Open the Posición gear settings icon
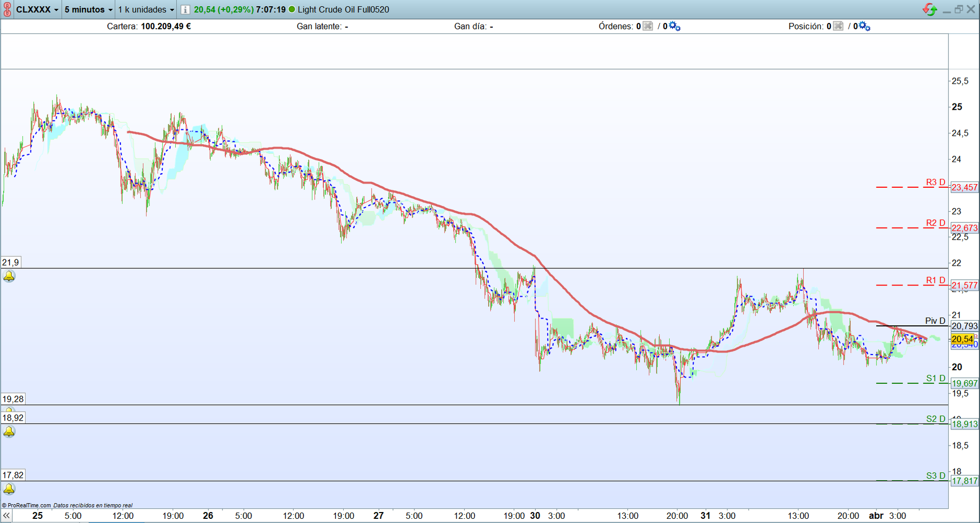 pyautogui.click(x=865, y=26)
